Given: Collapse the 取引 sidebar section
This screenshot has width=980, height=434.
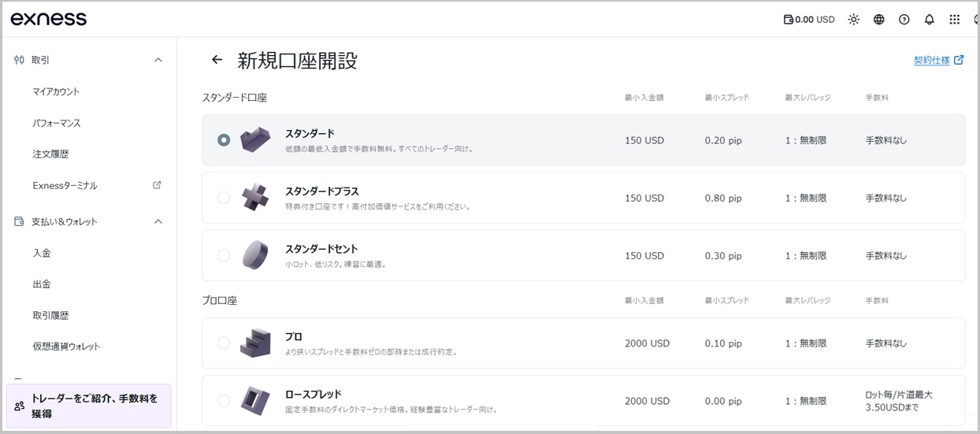Looking at the screenshot, I should (x=158, y=60).
